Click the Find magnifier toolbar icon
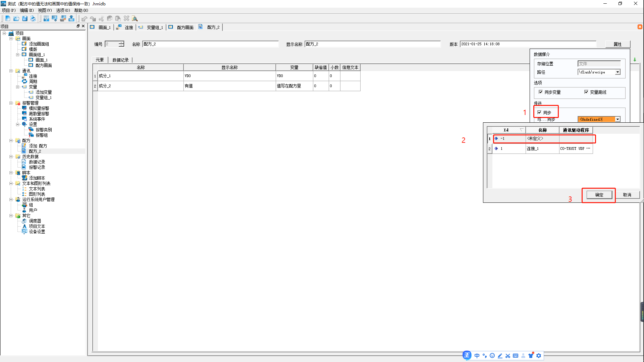 point(135,18)
